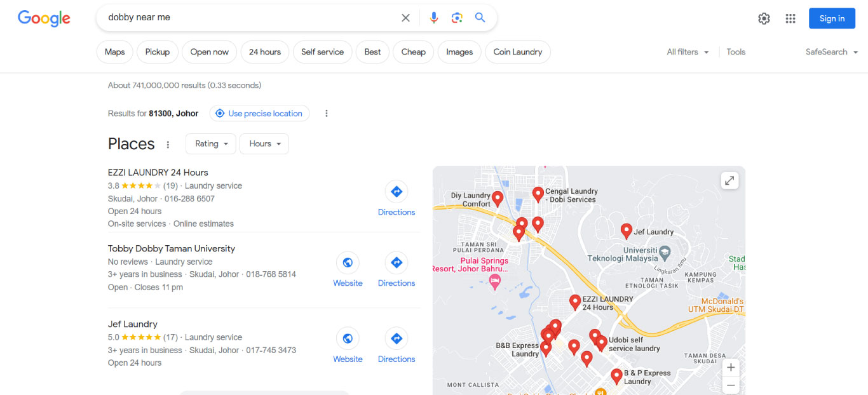Select the Best filter chip
This screenshot has width=868, height=395.
coord(373,52)
